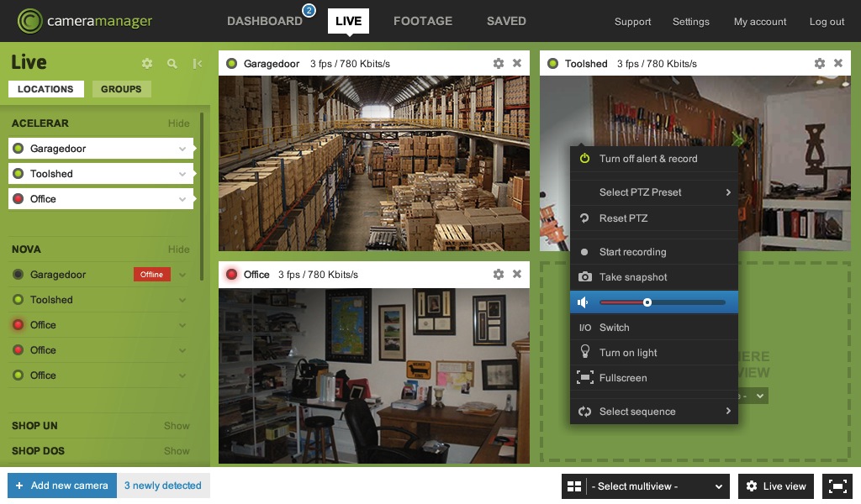Turn on light for Toolshed camera
Screen dimensions: 861x504
pyautogui.click(x=628, y=353)
